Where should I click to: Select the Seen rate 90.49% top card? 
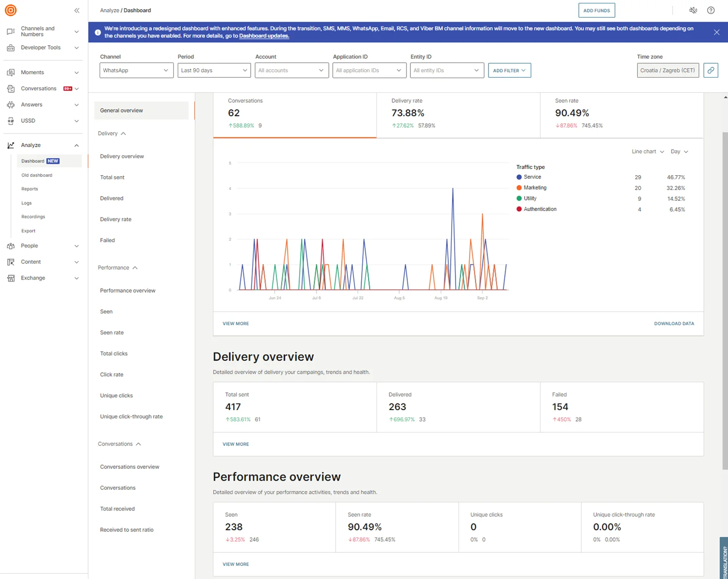[622, 115]
